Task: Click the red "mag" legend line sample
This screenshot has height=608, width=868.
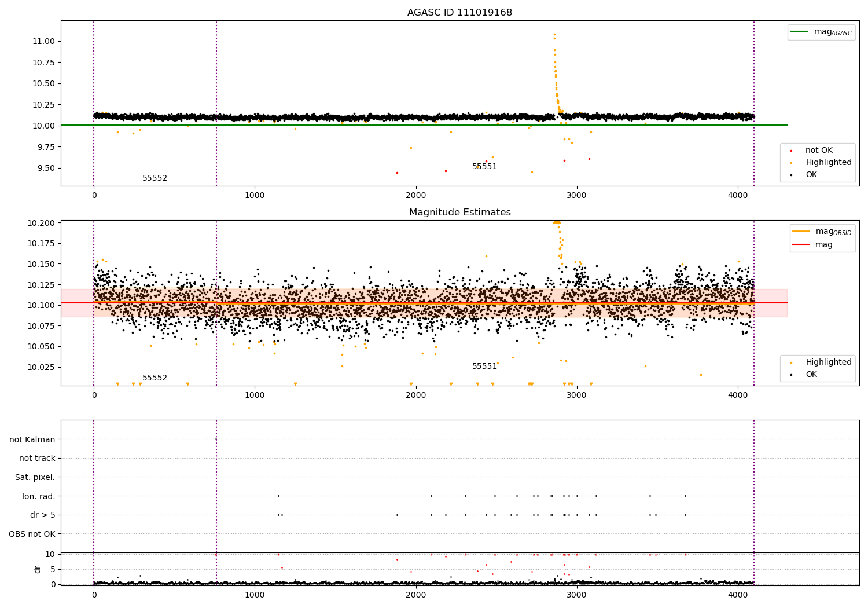Action: pyautogui.click(x=801, y=245)
